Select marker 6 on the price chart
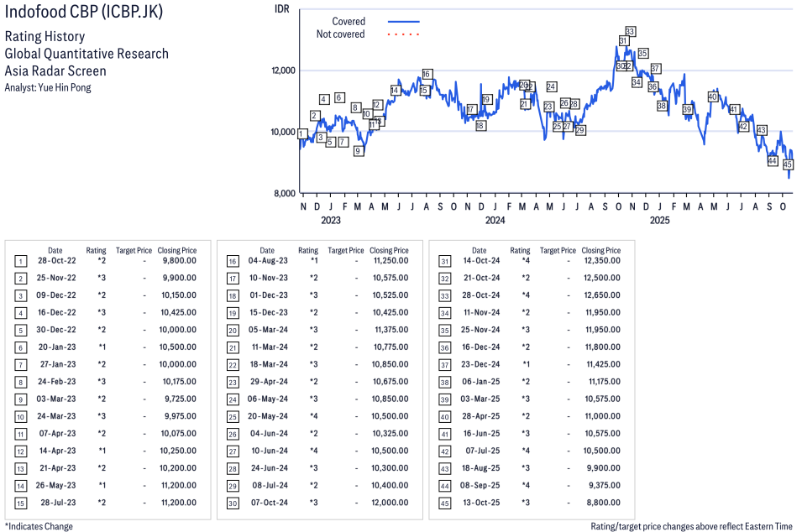This screenshot has width=802, height=532. 339,97
